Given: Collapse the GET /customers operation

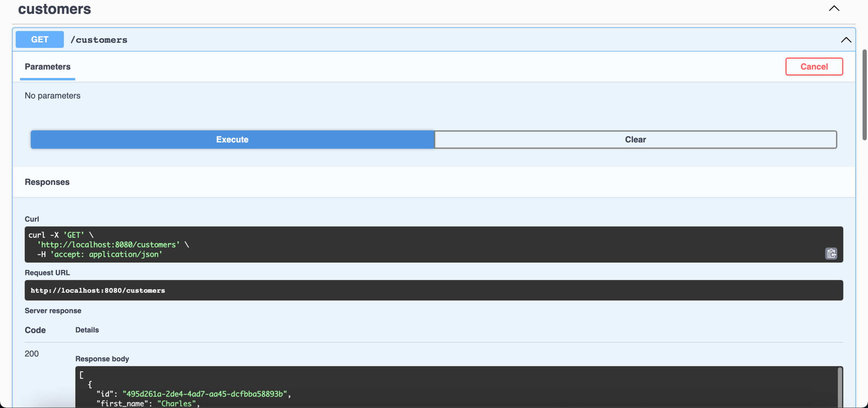Looking at the screenshot, I should point(846,40).
